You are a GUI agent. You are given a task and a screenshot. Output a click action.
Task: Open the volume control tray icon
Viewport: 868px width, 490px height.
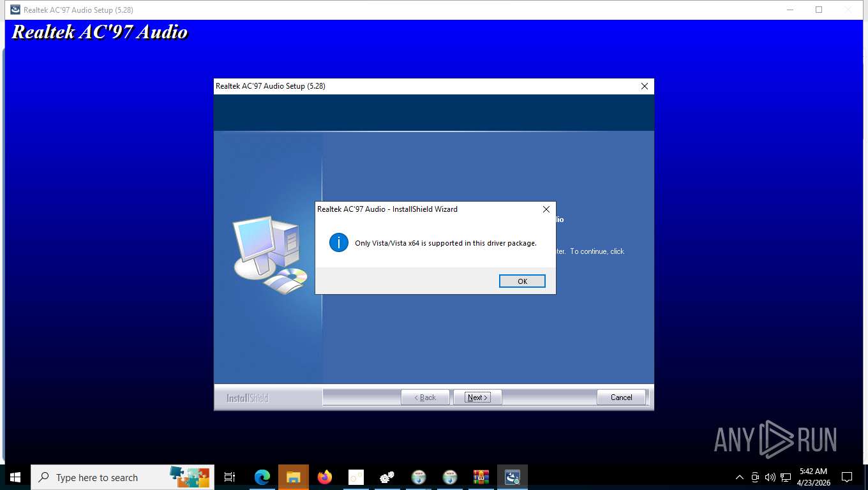coord(770,477)
